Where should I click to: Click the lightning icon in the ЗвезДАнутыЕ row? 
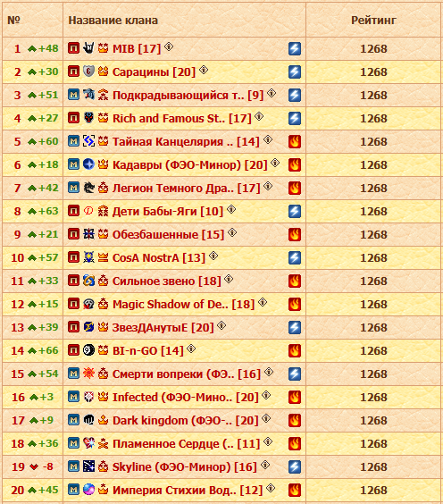pyautogui.click(x=295, y=328)
